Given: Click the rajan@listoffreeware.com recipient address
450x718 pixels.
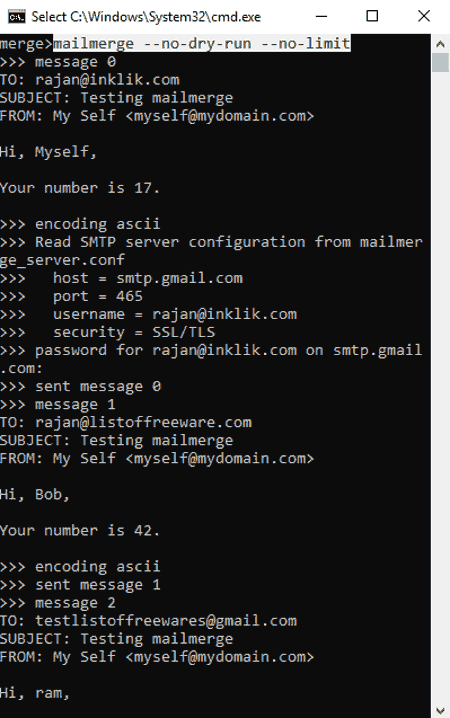Looking at the screenshot, I should click(143, 422).
